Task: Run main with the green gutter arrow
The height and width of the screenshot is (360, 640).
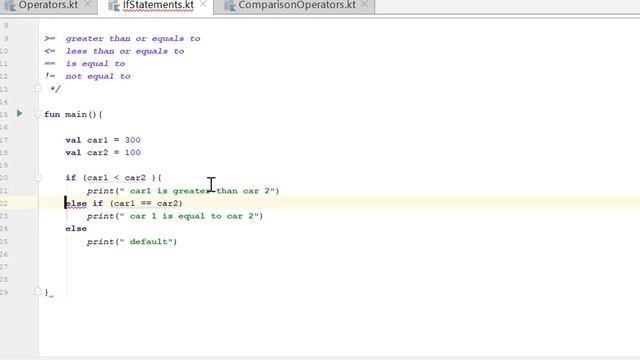Action: click(x=20, y=113)
